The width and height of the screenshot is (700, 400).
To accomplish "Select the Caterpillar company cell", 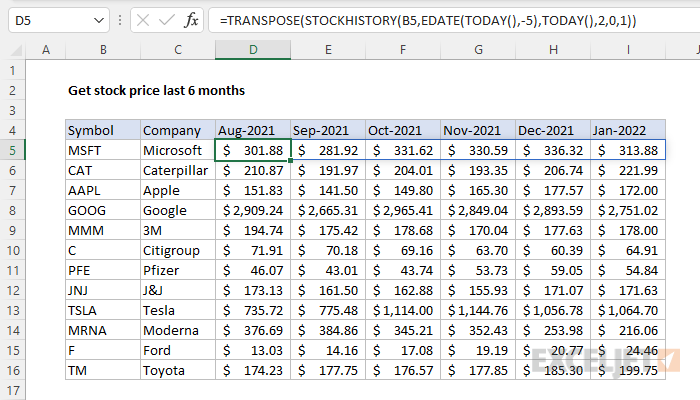I will pyautogui.click(x=177, y=170).
